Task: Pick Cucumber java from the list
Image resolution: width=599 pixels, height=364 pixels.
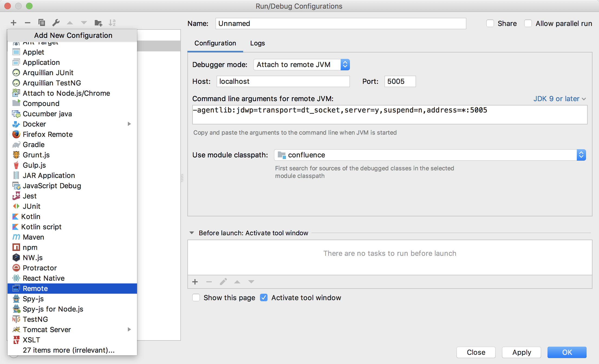Action: coord(72,114)
